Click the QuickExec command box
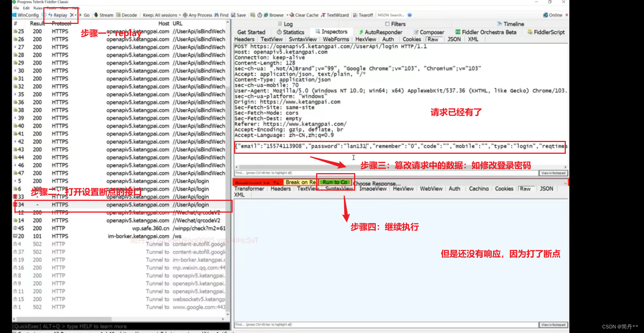 coord(121,326)
